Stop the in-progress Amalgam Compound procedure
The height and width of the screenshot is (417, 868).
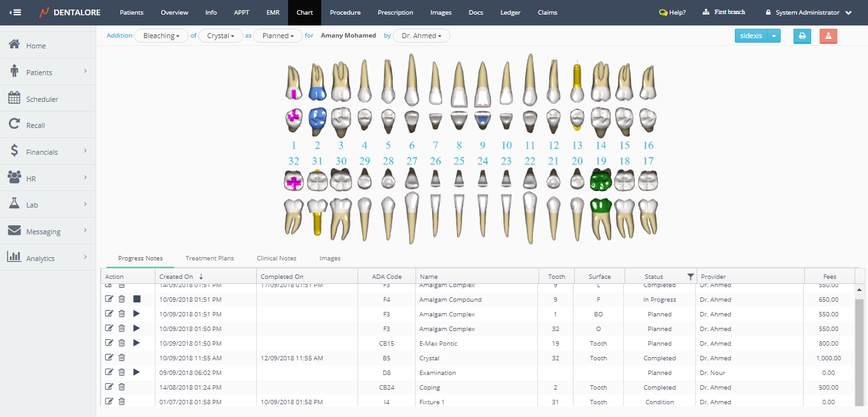pyautogui.click(x=136, y=299)
